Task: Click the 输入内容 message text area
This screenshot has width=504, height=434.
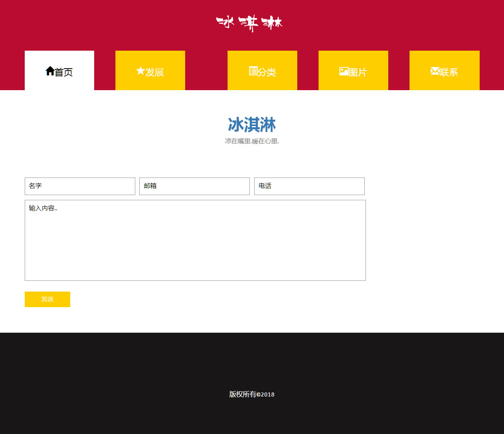Action: [195, 240]
